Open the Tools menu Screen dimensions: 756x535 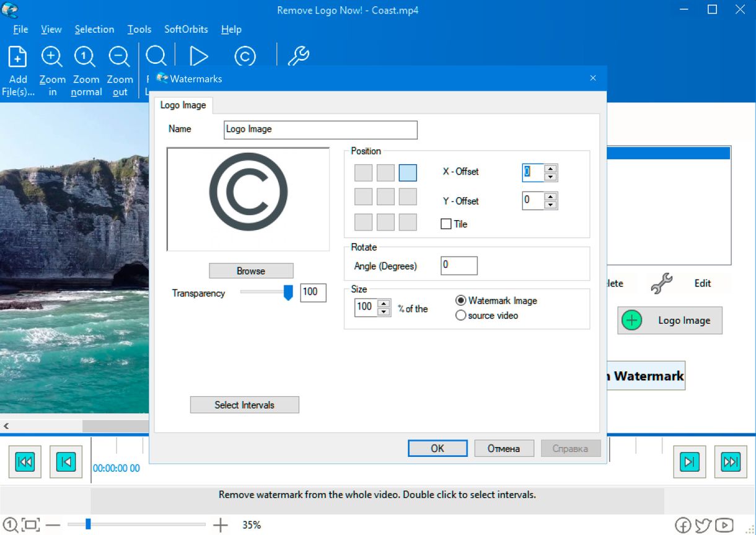[139, 29]
